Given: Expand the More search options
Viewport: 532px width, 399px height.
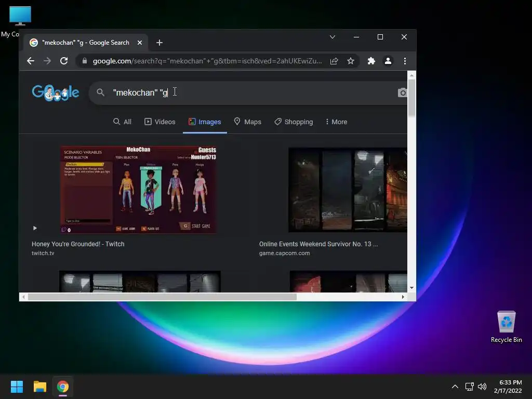Looking at the screenshot, I should click(336, 122).
